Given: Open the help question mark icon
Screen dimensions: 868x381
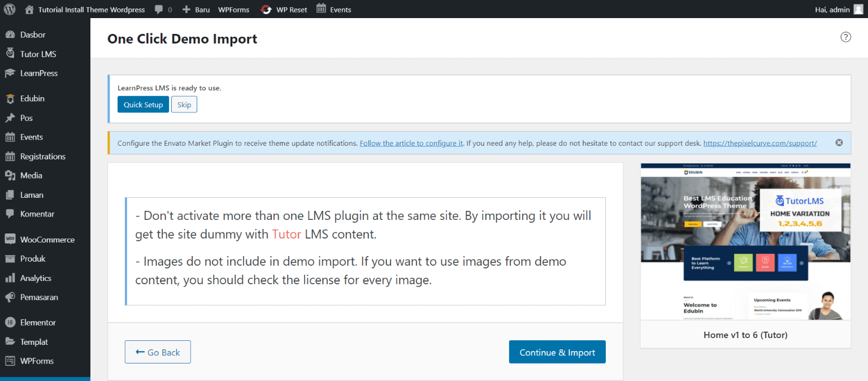Looking at the screenshot, I should 845,37.
